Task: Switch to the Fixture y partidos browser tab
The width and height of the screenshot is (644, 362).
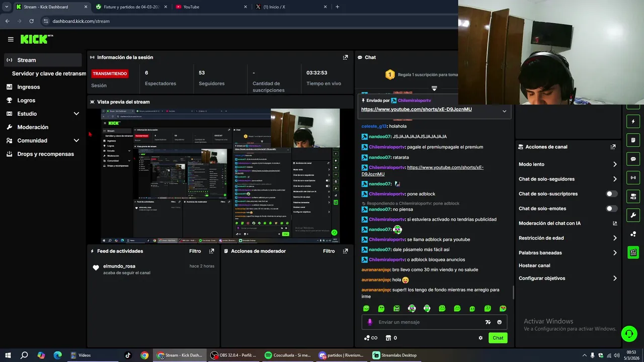Action: (131, 7)
